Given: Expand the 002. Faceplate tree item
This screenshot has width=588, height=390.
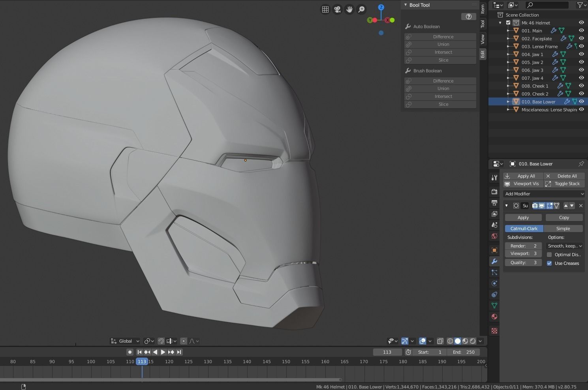Looking at the screenshot, I should [509, 39].
